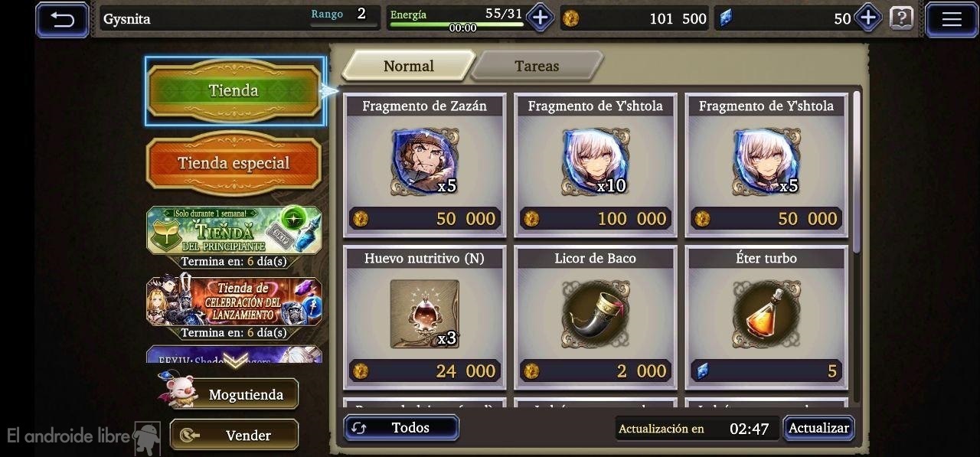Open the Todos filter selector

[x=401, y=428]
